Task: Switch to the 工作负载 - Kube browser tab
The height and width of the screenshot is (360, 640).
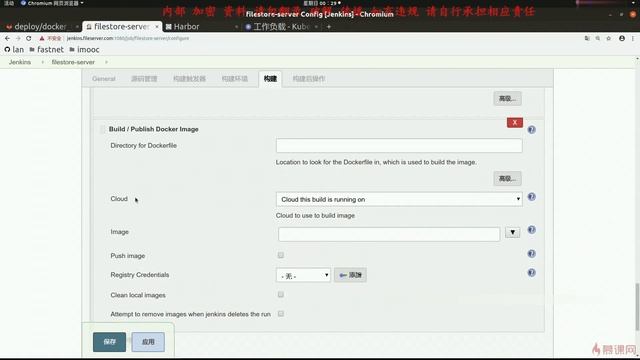Action: point(282,27)
